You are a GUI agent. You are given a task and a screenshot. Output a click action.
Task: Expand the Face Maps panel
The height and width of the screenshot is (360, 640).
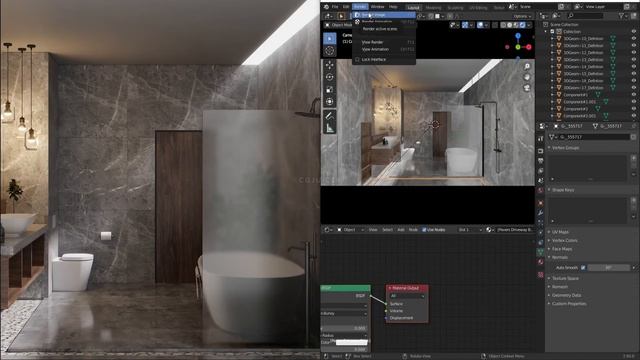coord(562,249)
